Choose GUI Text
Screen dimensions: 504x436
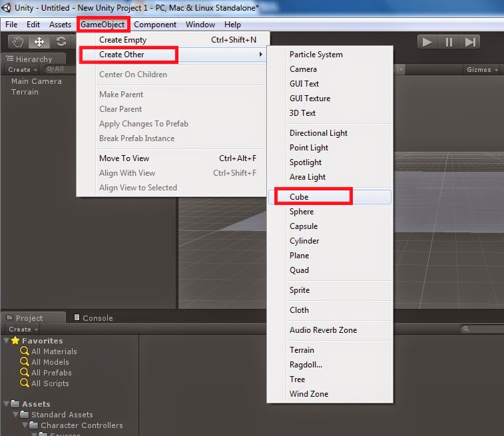coord(330,83)
